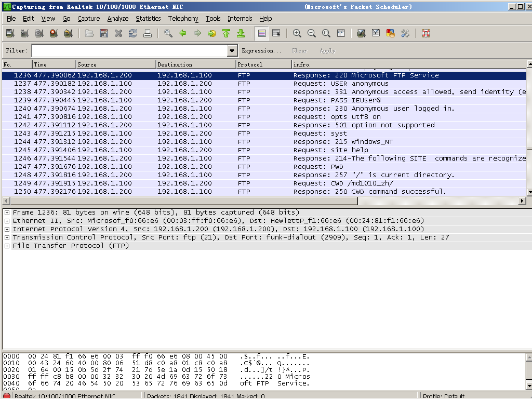Zoom out on packet text

312,33
